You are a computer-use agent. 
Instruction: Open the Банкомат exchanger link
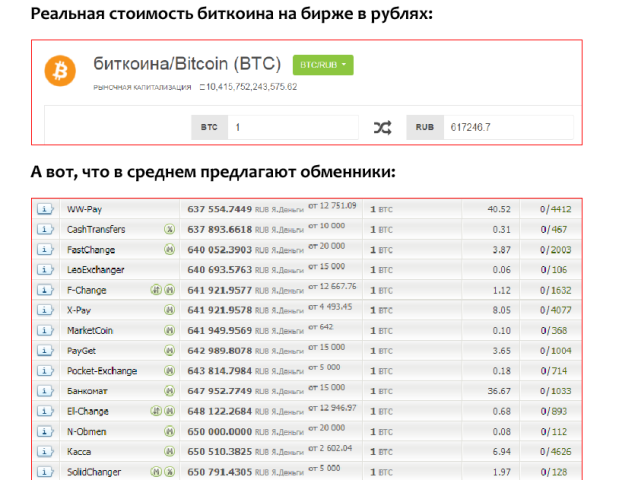(87, 391)
